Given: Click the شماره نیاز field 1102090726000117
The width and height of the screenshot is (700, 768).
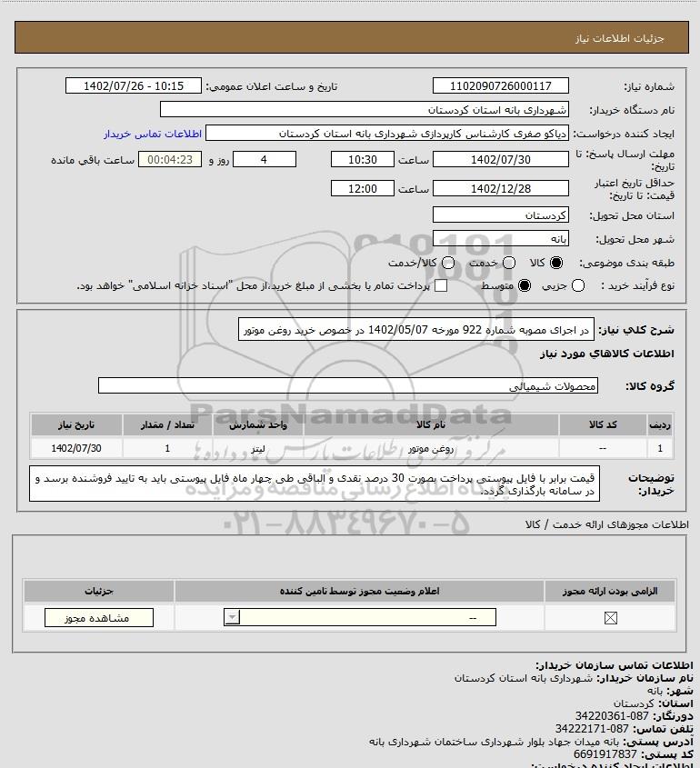Looking at the screenshot, I should tap(501, 85).
